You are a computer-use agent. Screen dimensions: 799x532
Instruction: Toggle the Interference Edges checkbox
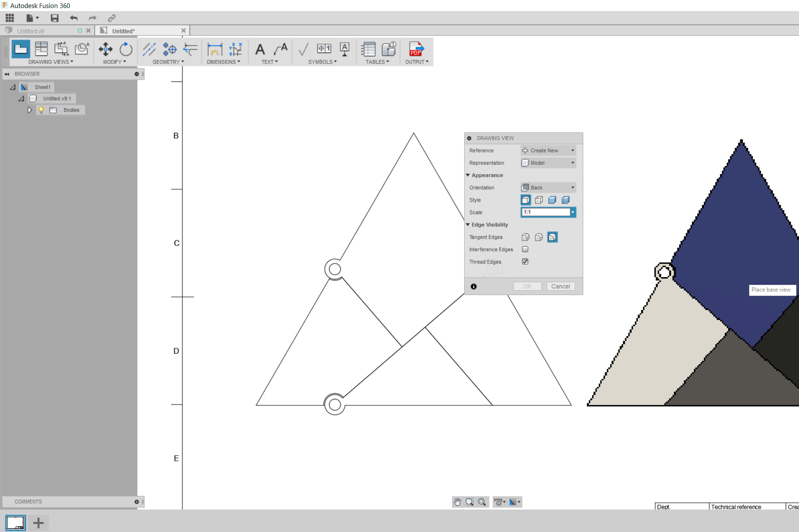point(525,249)
